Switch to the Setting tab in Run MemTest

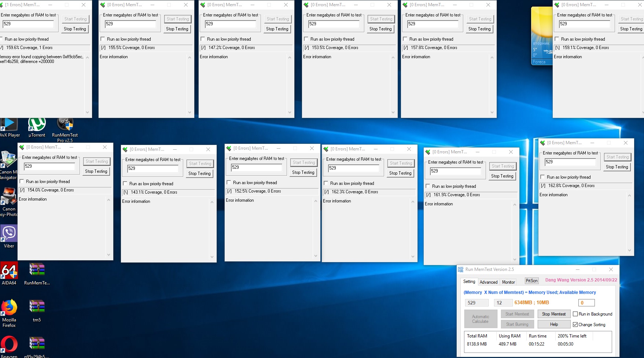469,281
